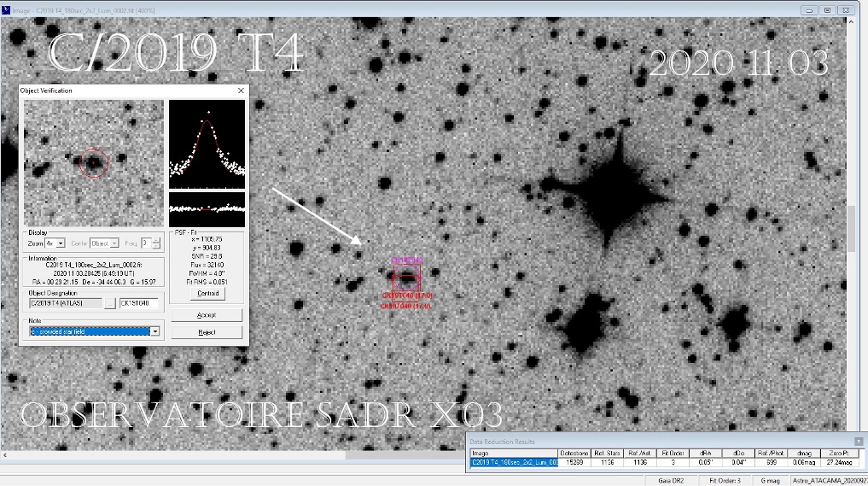Screen dimensions: 868x486
Task: Click the 15269 detections cell
Action: click(574, 462)
